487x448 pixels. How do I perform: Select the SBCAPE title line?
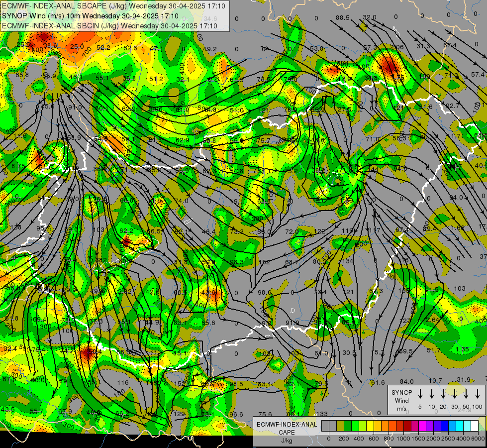[113, 6]
